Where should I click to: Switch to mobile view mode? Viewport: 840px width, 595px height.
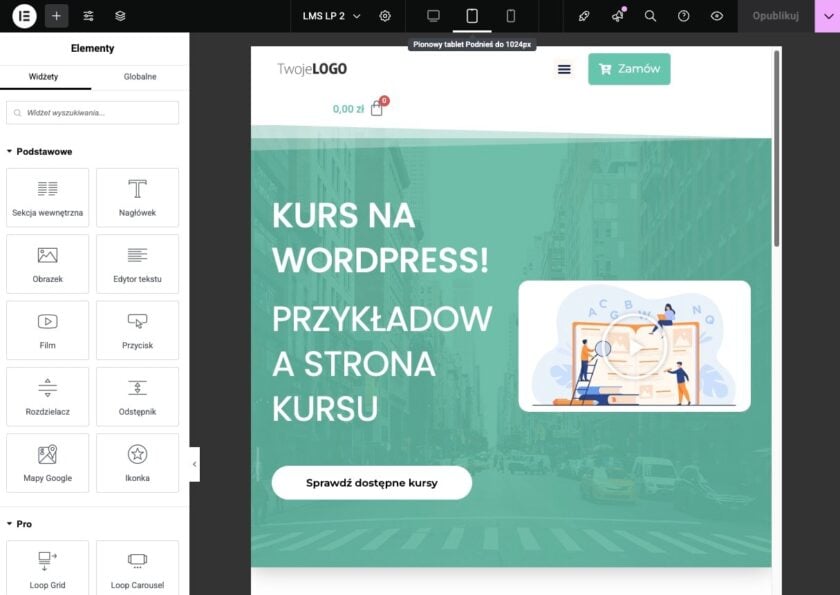tap(510, 16)
